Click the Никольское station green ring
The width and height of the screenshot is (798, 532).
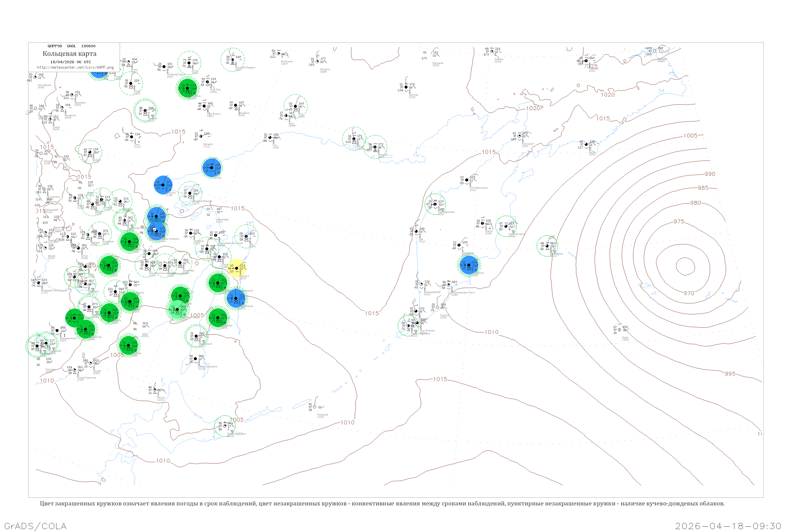[x=547, y=246]
